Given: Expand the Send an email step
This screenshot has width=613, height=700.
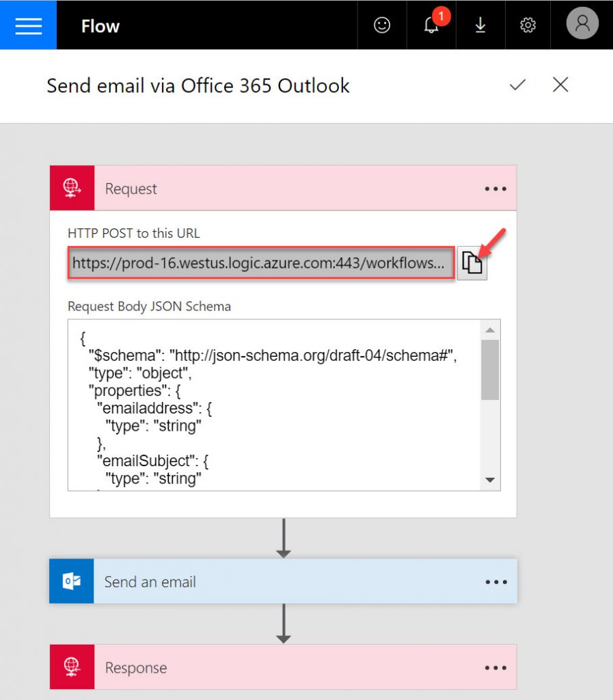Looking at the screenshot, I should click(x=273, y=582).
